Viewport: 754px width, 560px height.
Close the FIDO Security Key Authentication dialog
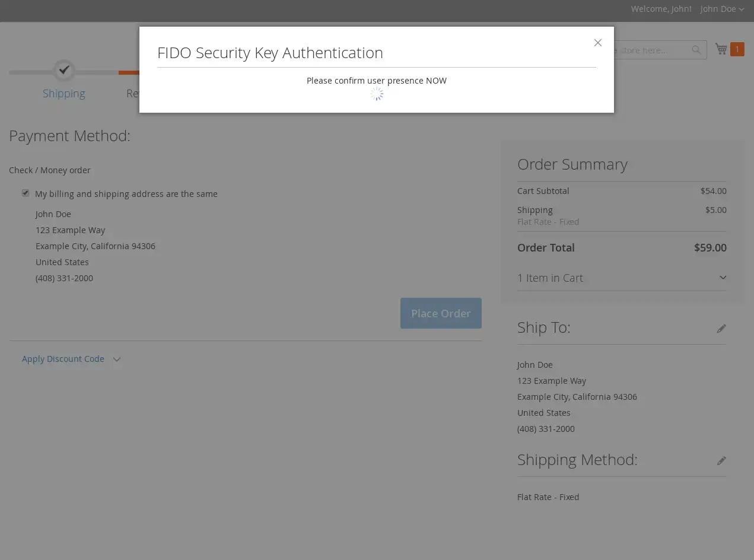point(598,43)
